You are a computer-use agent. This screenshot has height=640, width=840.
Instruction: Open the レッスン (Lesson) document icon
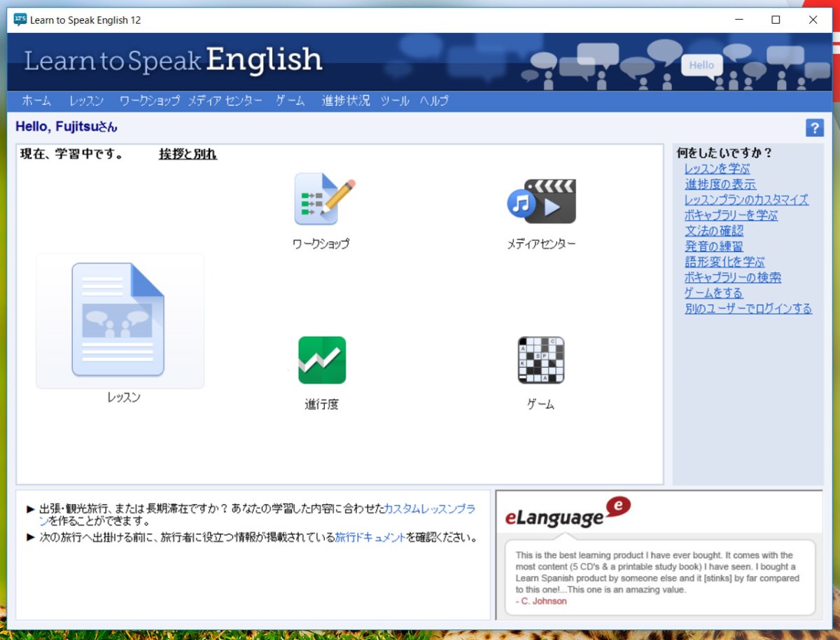pos(119,321)
